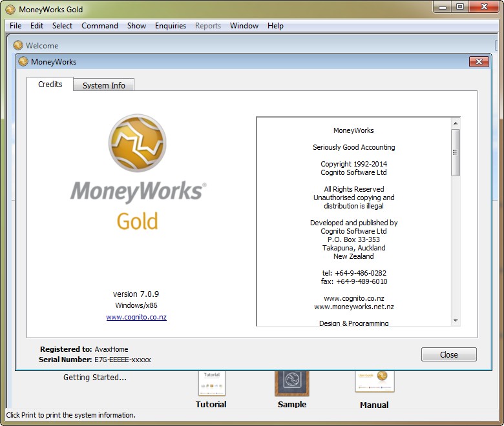504x426 pixels.
Task: Click the credits scrollbar thumb
Action: (x=455, y=152)
